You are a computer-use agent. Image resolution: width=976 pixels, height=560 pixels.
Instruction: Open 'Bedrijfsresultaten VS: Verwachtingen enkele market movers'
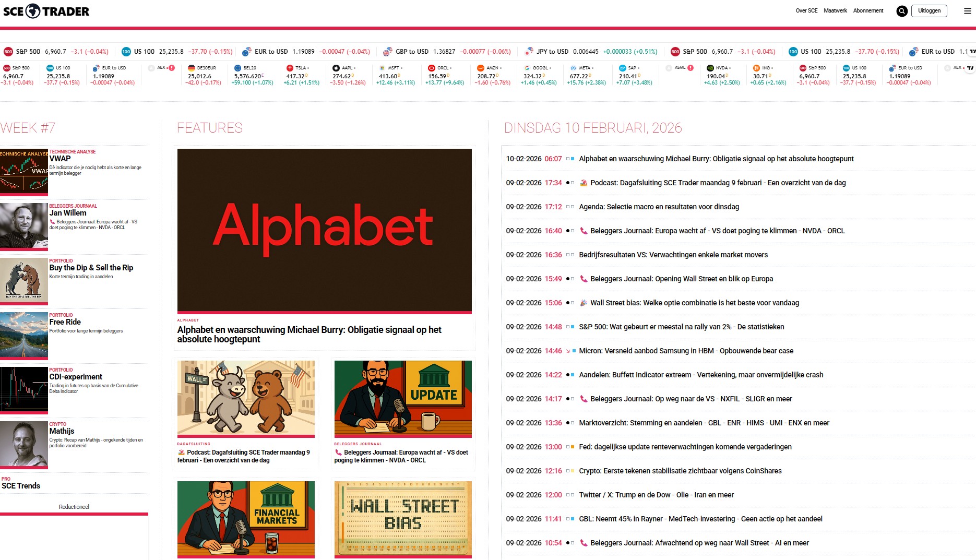tap(673, 255)
